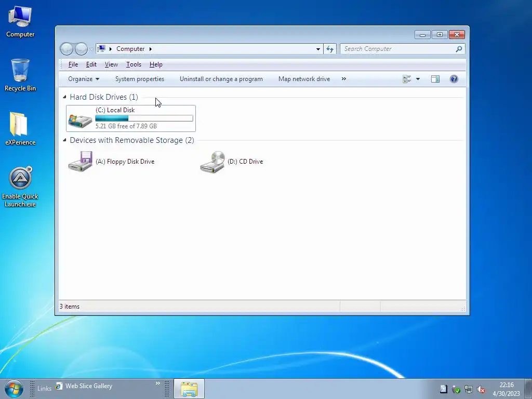This screenshot has width=532, height=399.
Task: Click the Action Center tray icon
Action: click(x=444, y=389)
